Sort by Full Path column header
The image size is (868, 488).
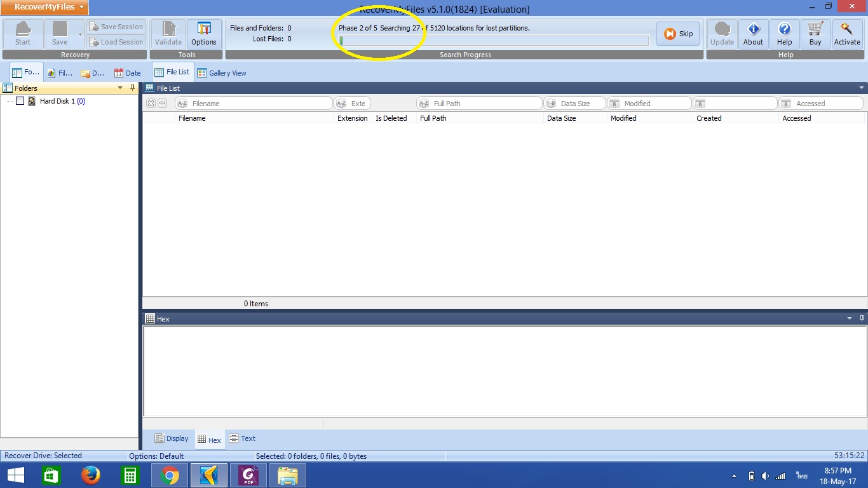(x=480, y=118)
